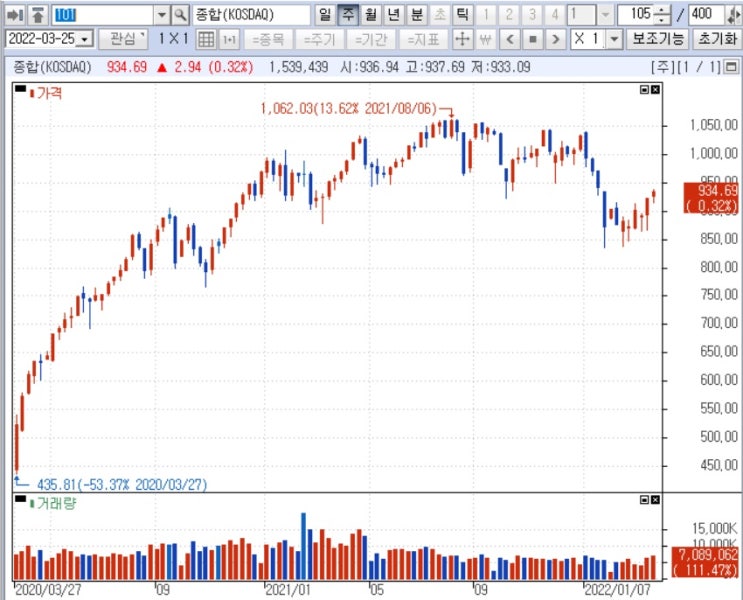The image size is (743, 600).
Task: Collapse the volume panel via square icon
Action: [644, 500]
